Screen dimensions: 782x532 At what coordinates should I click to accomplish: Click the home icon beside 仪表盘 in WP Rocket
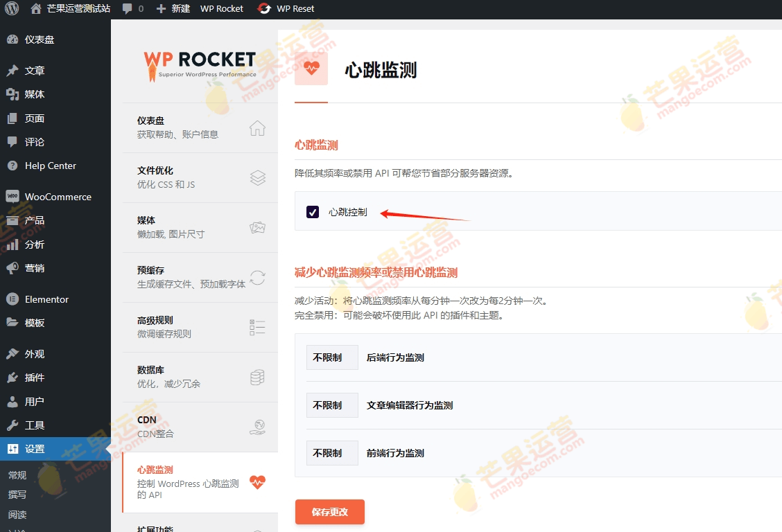point(257,128)
